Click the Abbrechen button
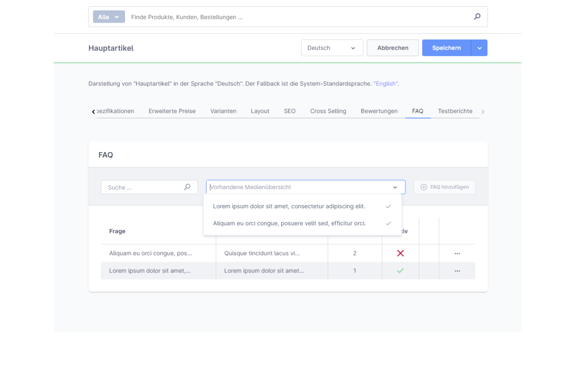 click(x=393, y=48)
